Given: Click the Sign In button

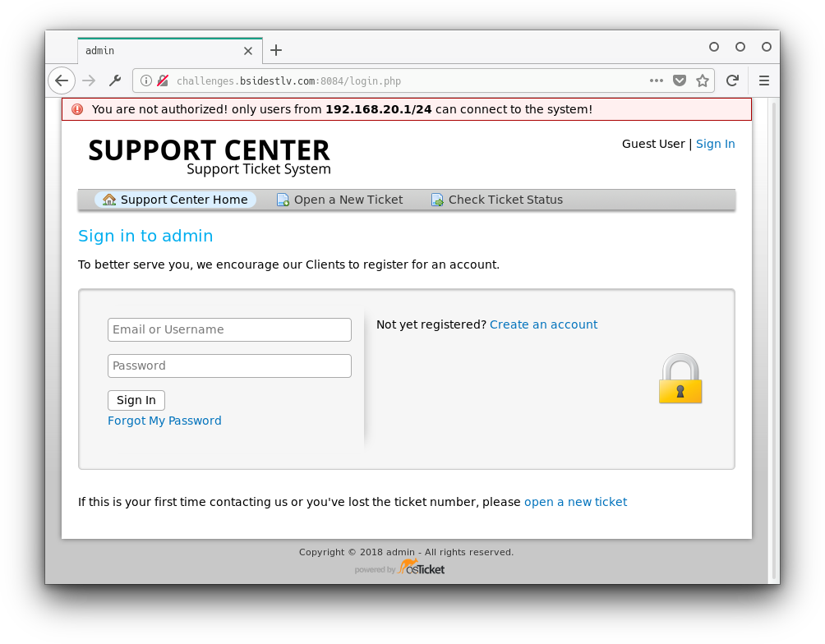Looking at the screenshot, I should (x=136, y=400).
